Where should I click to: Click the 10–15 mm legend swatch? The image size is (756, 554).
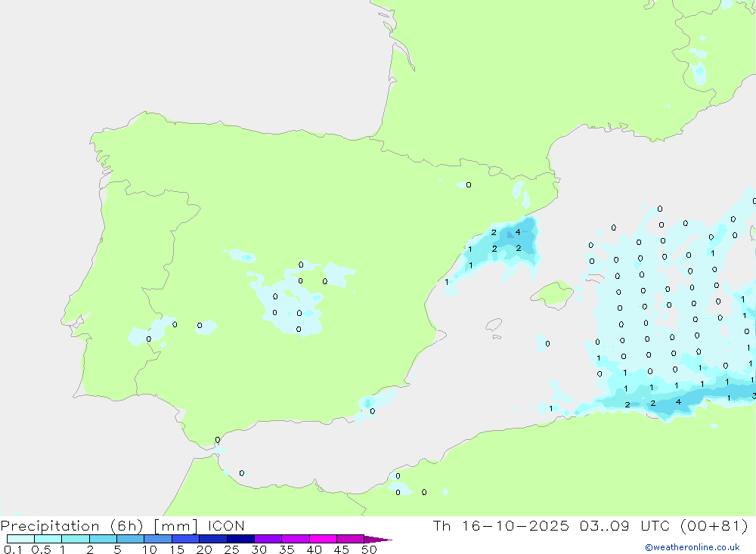tap(158, 539)
